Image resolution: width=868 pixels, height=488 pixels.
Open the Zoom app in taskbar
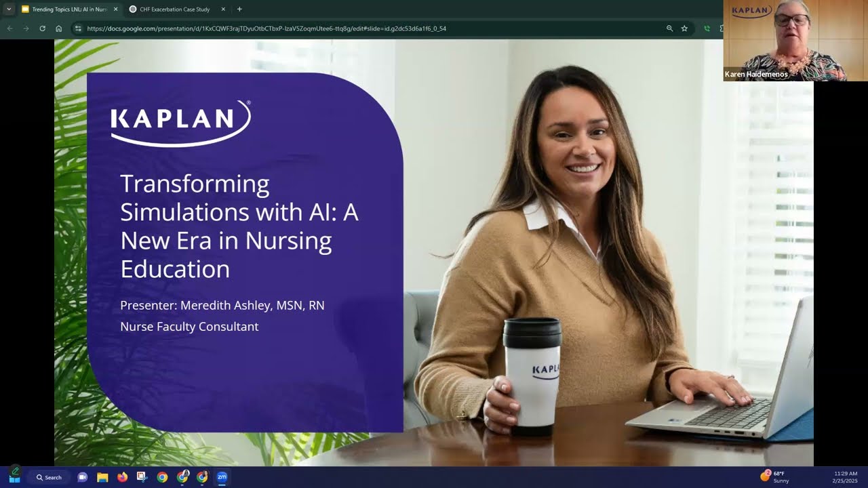222,477
